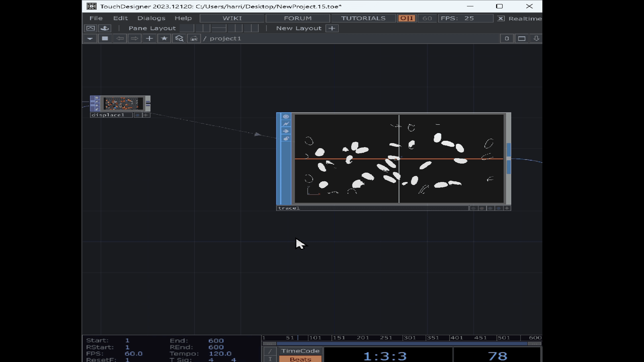Click the bookmark star icon
Viewport: 644px width, 362px height.
[164, 39]
